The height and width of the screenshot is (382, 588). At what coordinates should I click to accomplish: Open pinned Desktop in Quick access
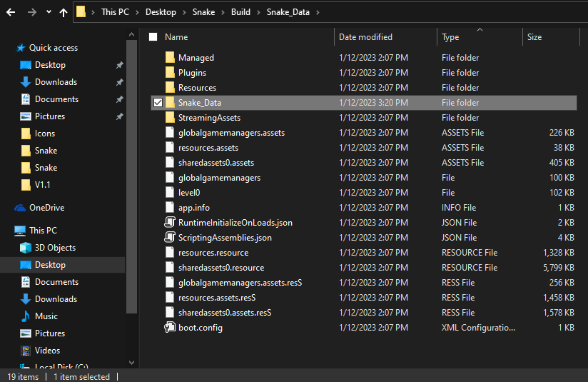(50, 65)
